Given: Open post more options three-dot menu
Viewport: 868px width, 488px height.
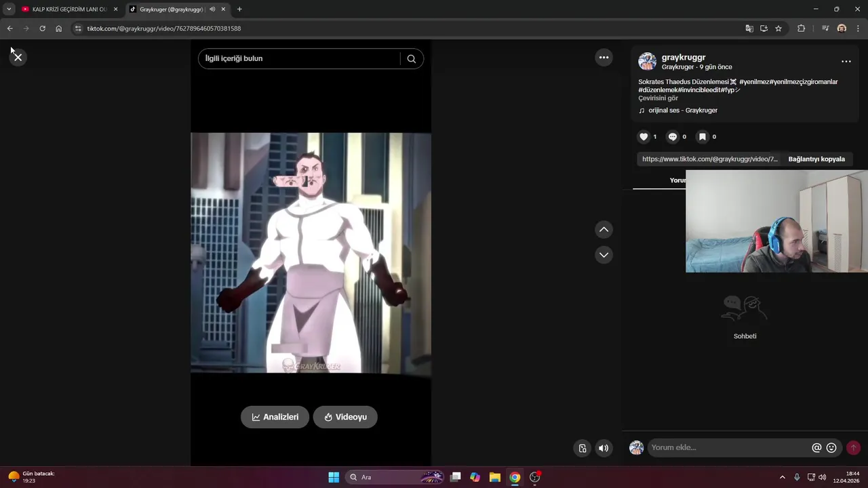Looking at the screenshot, I should click(x=846, y=61).
